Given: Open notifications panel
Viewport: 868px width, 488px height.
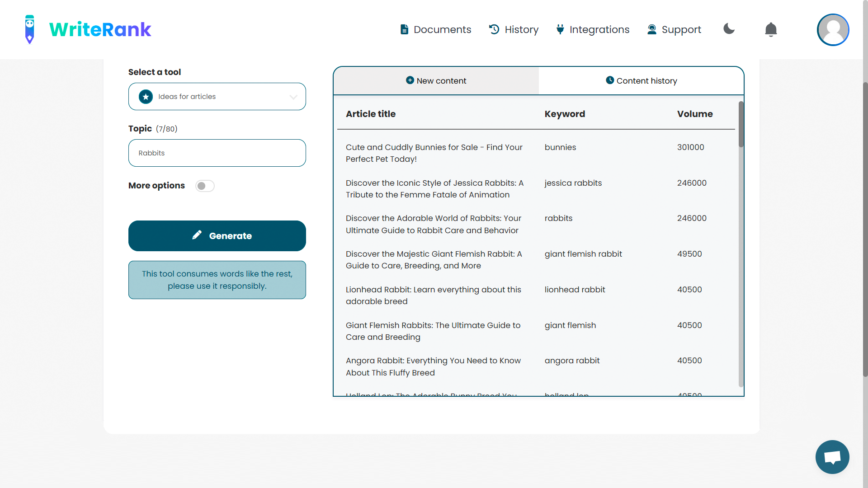Looking at the screenshot, I should pos(771,29).
